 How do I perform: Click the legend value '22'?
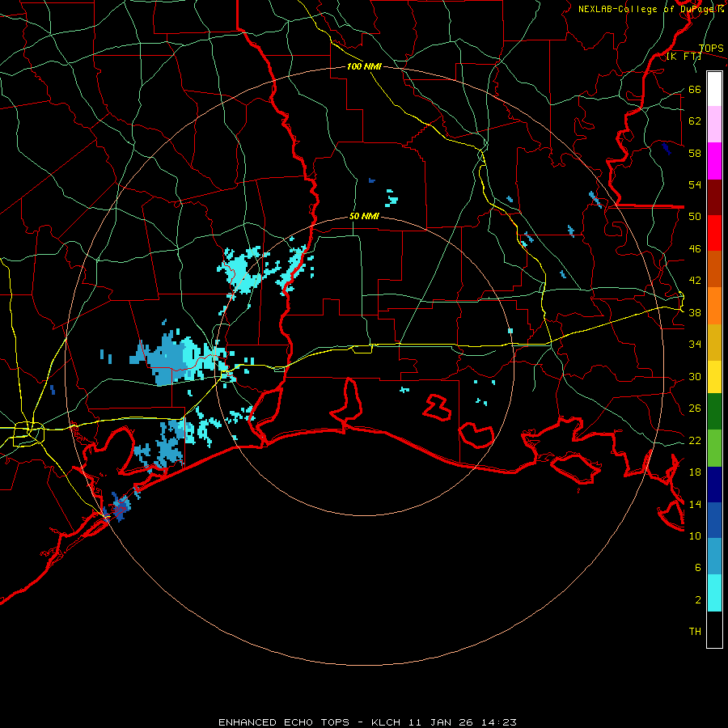(695, 440)
